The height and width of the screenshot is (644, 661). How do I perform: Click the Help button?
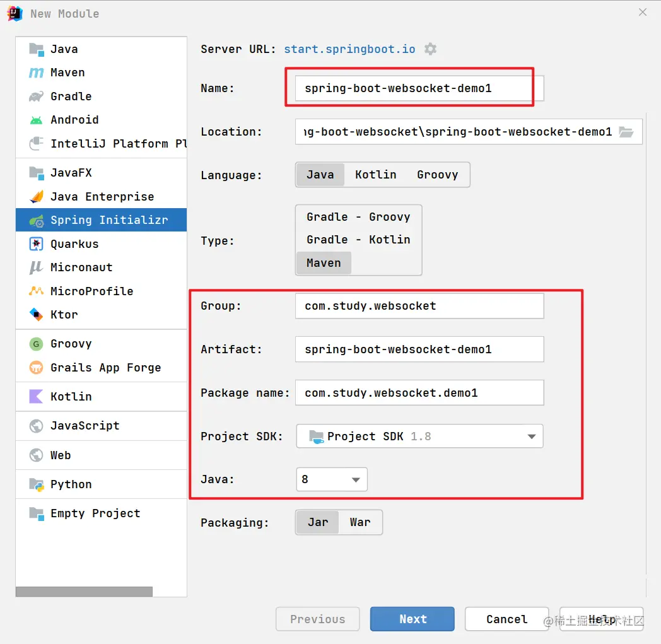click(602, 619)
